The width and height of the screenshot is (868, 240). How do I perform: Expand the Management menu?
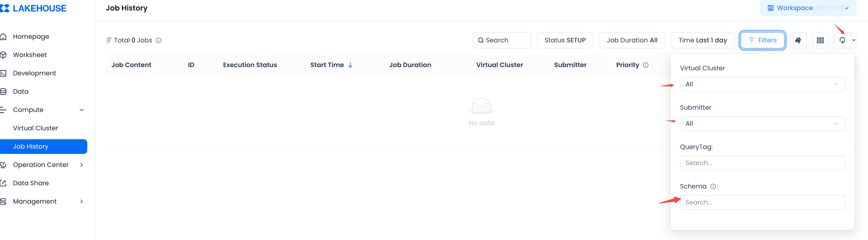(x=81, y=201)
